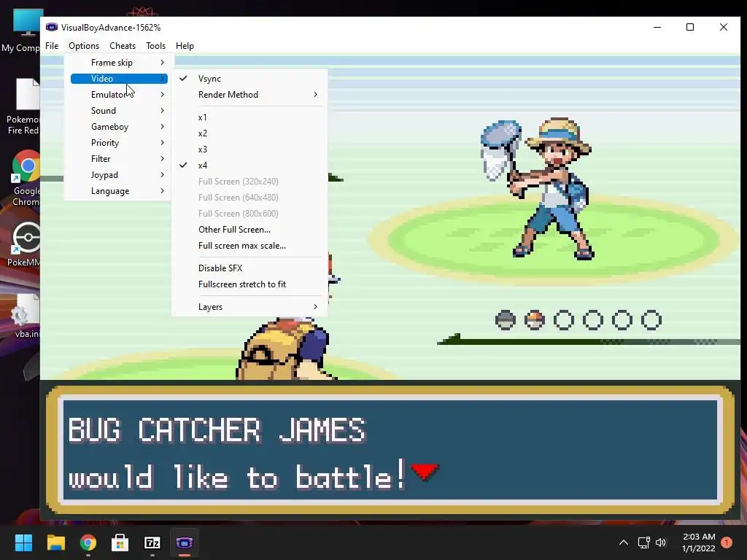
Task: Select PokeMMO desktop shortcut
Action: (24, 244)
